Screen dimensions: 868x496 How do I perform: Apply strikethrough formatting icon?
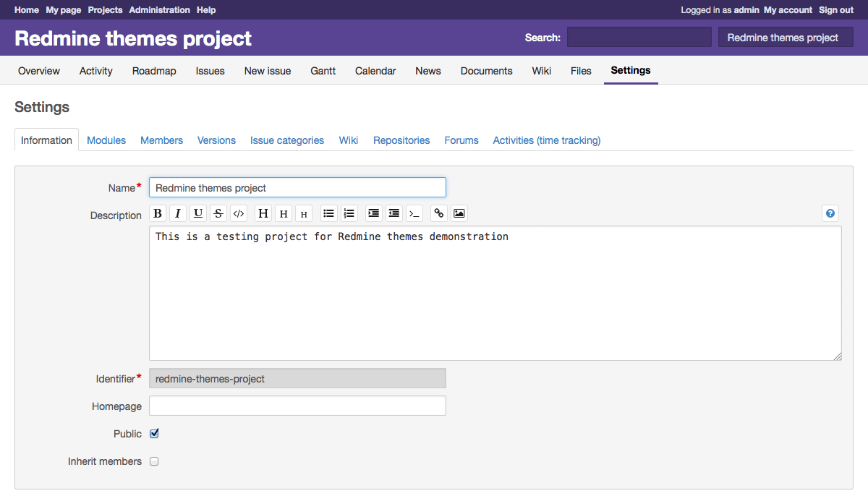(218, 213)
